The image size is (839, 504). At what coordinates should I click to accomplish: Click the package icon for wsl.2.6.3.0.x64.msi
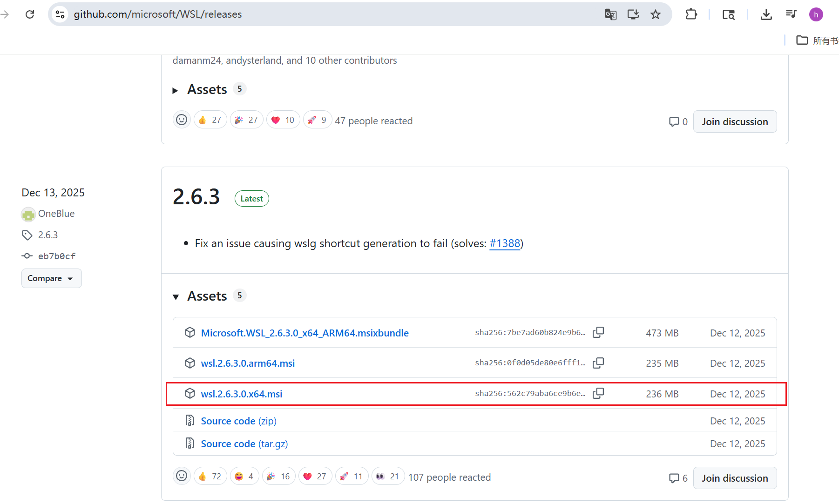pos(190,394)
